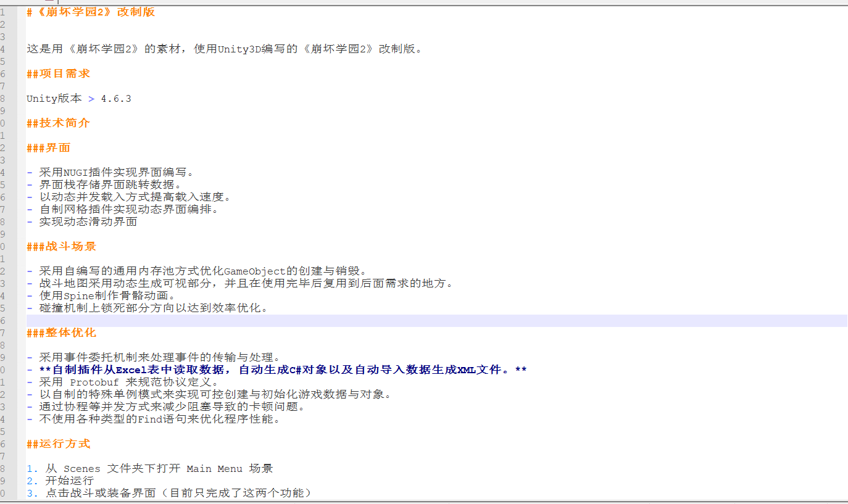Click the ###整体优化 heading
Viewport: 848px width, 504px height.
[x=62, y=333]
